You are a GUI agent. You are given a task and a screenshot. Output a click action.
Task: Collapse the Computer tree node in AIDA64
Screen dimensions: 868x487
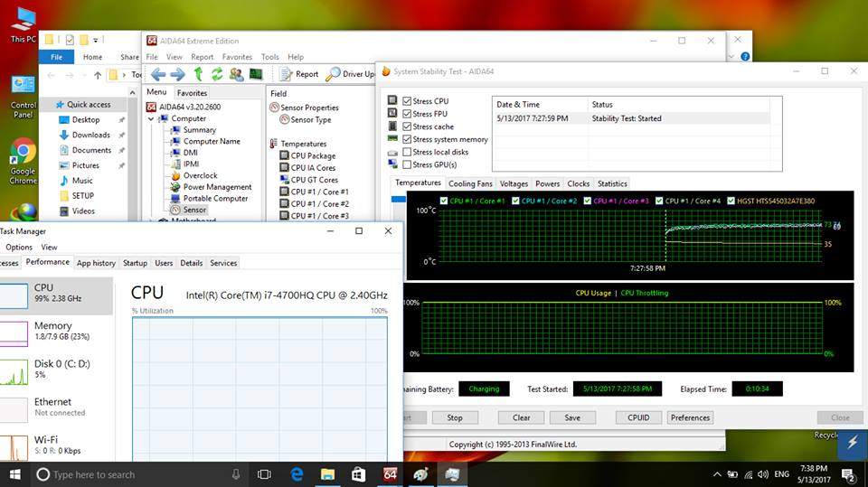151,118
